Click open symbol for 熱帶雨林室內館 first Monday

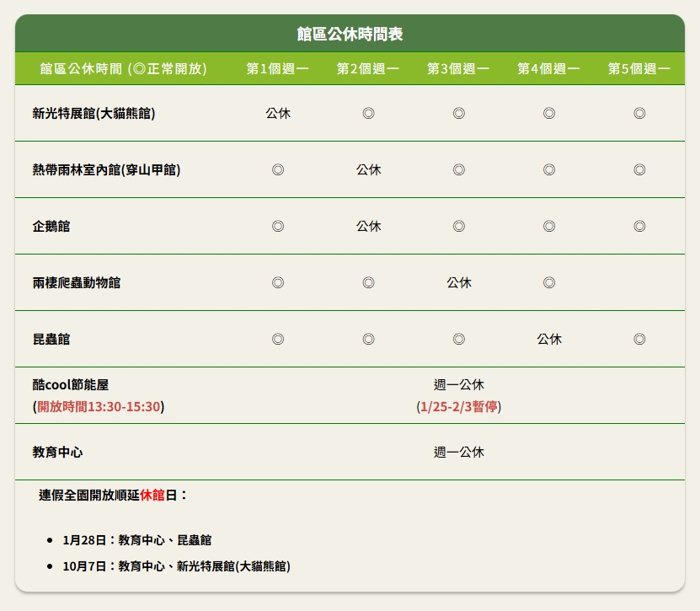(x=278, y=170)
